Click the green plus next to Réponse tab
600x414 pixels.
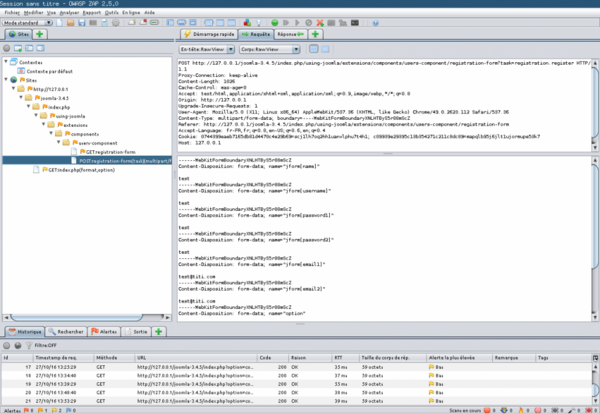pos(315,34)
